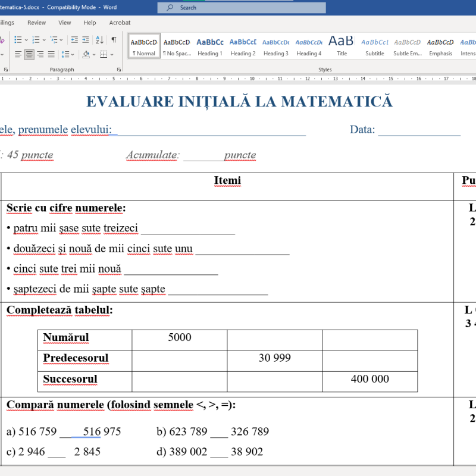Apply bullet list formatting

18,40
